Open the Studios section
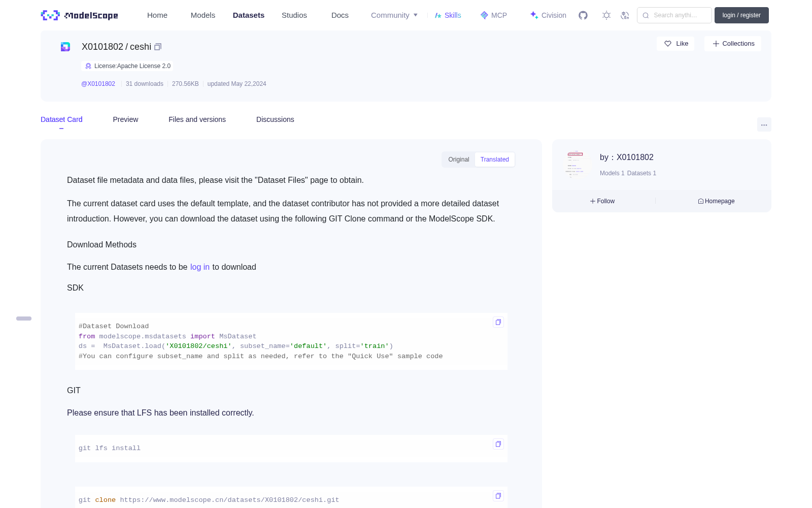This screenshot has width=812, height=508. pos(294,15)
